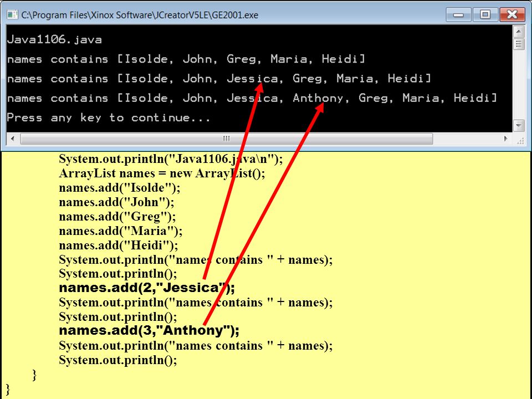Maximize the GE2001.exe console window
The image size is (532, 399).
[485, 14]
